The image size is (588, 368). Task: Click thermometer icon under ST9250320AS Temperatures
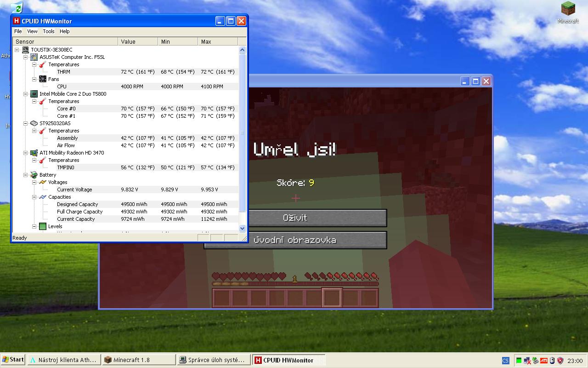click(x=43, y=131)
